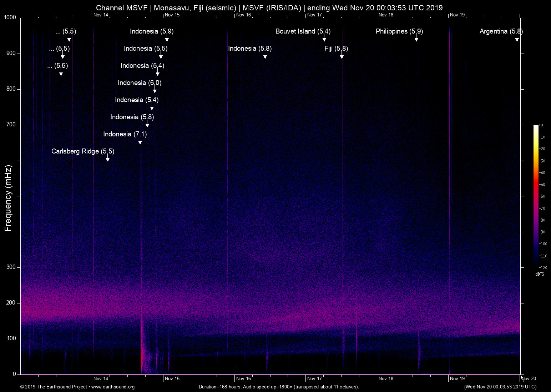
Task: Select the Indonesia (5.5) event label
Action: click(x=146, y=49)
